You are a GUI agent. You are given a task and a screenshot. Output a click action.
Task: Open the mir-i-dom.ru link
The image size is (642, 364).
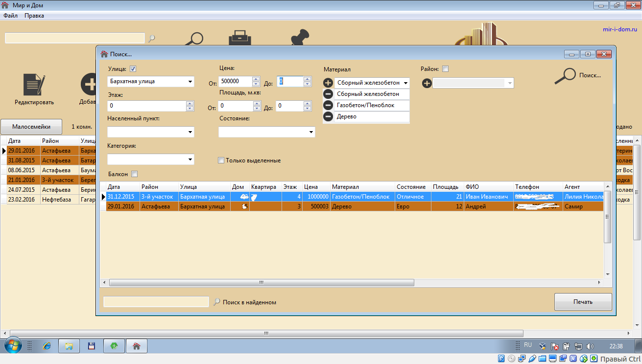click(x=620, y=29)
